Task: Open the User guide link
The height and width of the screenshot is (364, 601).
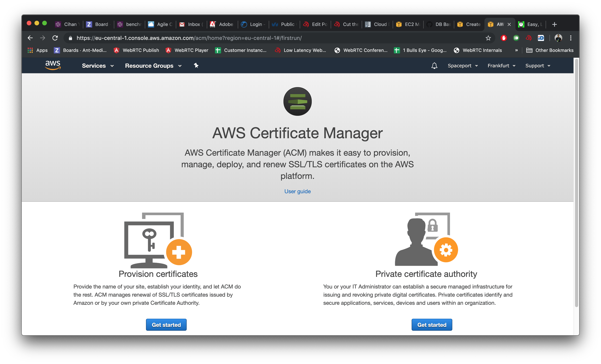Action: [x=297, y=191]
